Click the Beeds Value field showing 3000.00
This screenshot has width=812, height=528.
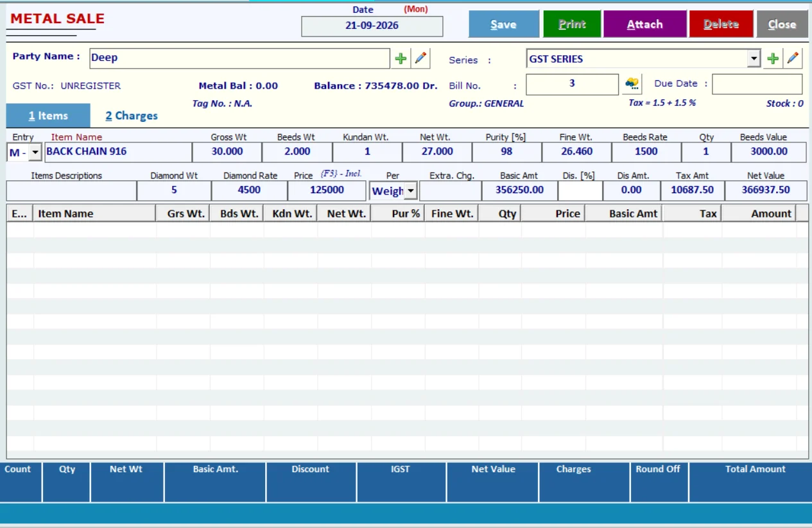tap(769, 152)
